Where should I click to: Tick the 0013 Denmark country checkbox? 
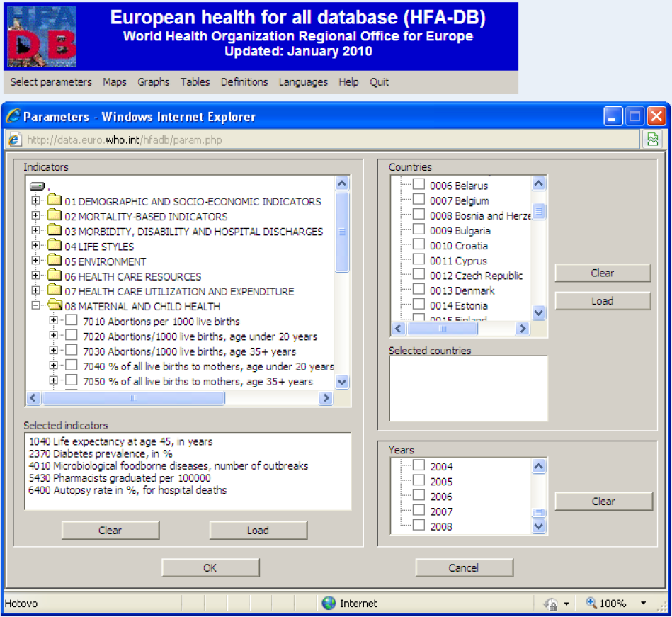click(x=418, y=289)
